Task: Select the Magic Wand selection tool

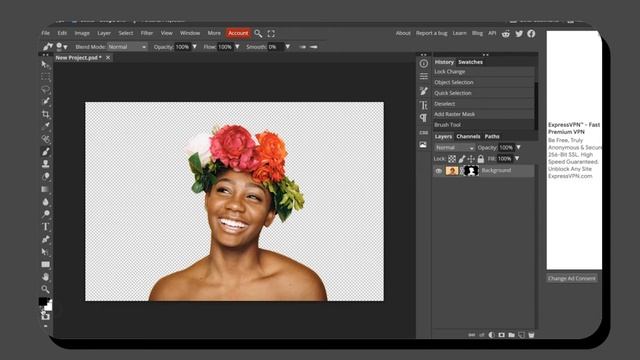Action: click(x=45, y=101)
